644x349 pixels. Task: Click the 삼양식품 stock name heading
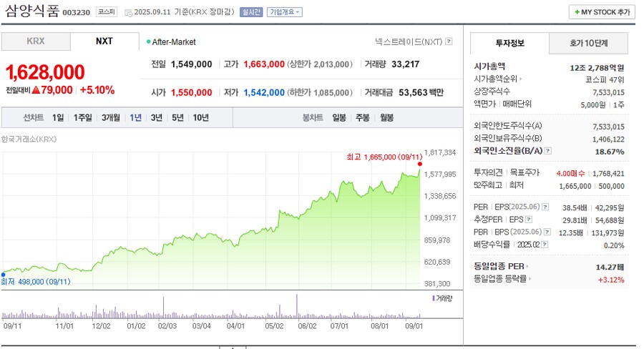[32, 10]
